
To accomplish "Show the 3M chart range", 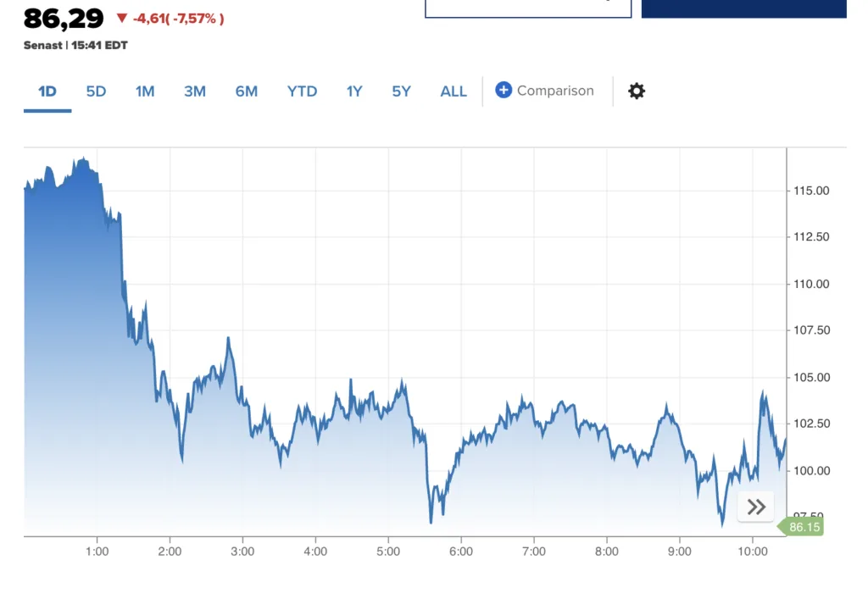I will point(195,91).
